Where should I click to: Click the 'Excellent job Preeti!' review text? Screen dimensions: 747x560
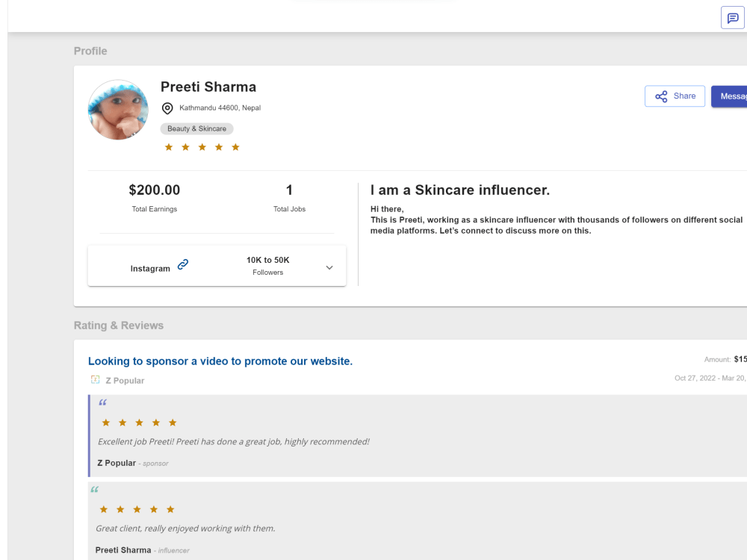pos(233,441)
